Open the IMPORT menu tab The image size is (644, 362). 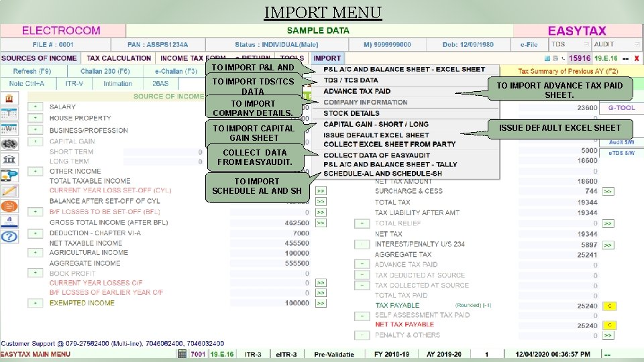point(327,58)
